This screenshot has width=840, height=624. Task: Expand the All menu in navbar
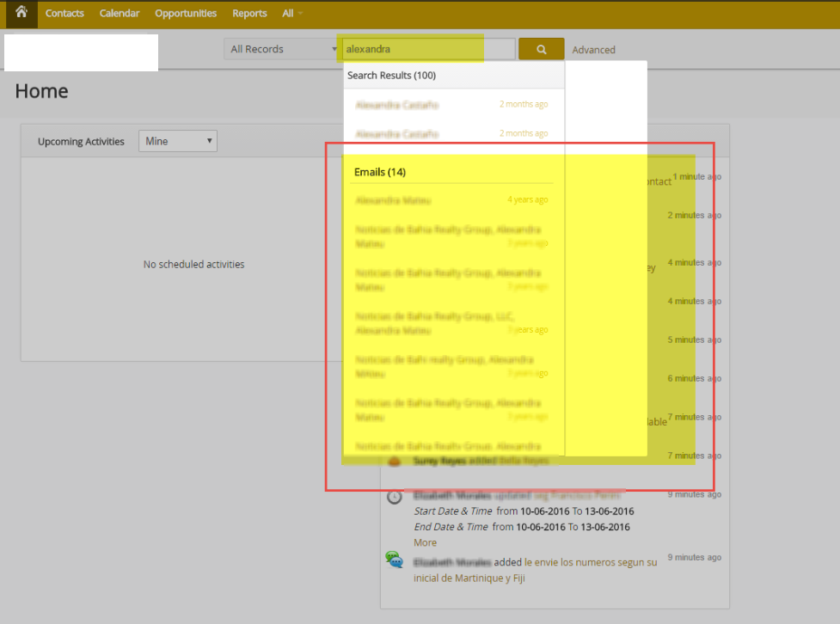point(292,13)
